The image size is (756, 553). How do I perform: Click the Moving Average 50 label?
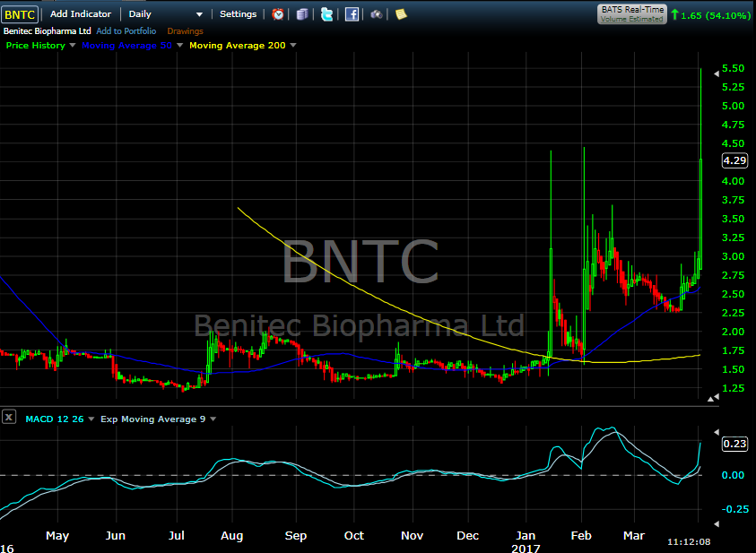(126, 46)
